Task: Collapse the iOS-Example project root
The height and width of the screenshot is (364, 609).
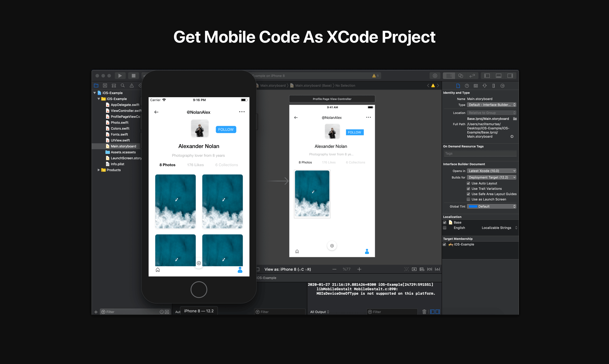Action: [94, 93]
